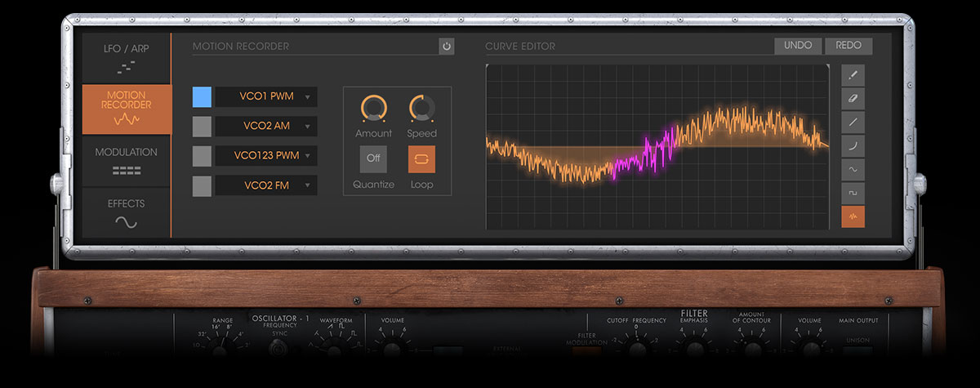Open the VCO1 PWM destination dropdown
The width and height of the screenshot is (980, 388).
point(266,96)
